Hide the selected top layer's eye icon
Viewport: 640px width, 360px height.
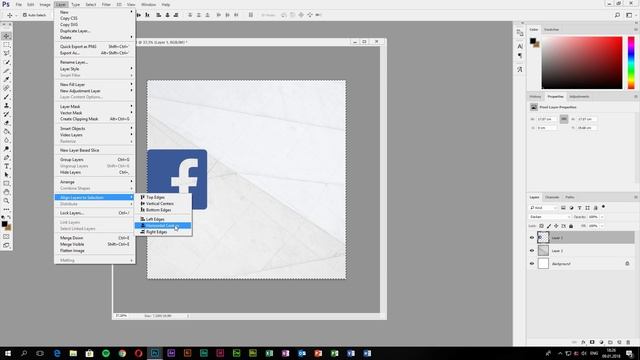point(532,238)
